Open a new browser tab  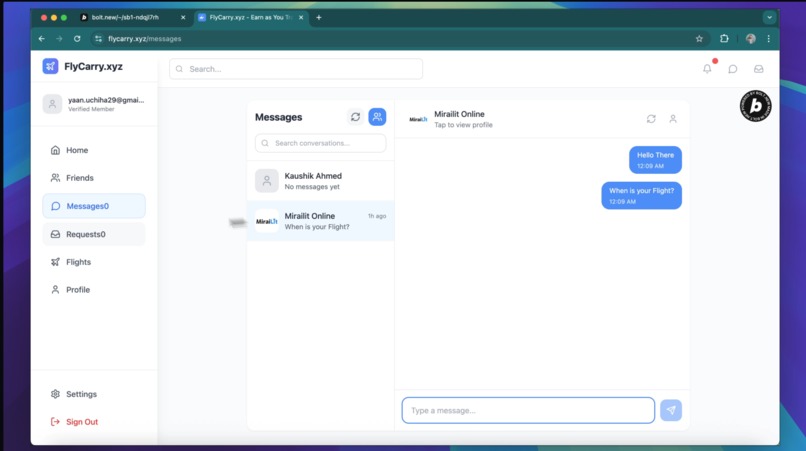[x=319, y=17]
